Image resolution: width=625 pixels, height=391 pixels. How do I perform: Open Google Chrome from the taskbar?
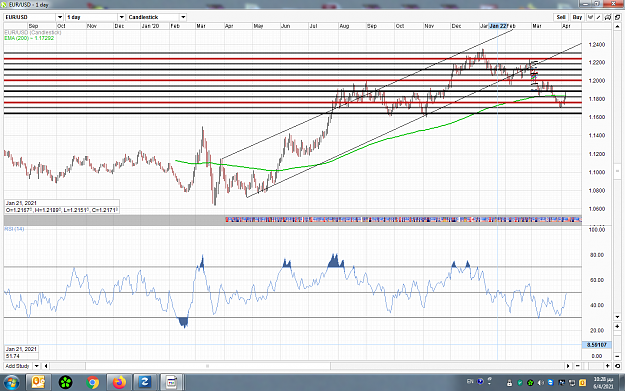click(92, 383)
